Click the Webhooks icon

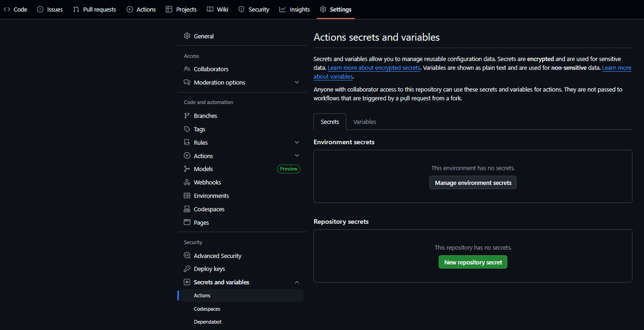click(x=187, y=182)
